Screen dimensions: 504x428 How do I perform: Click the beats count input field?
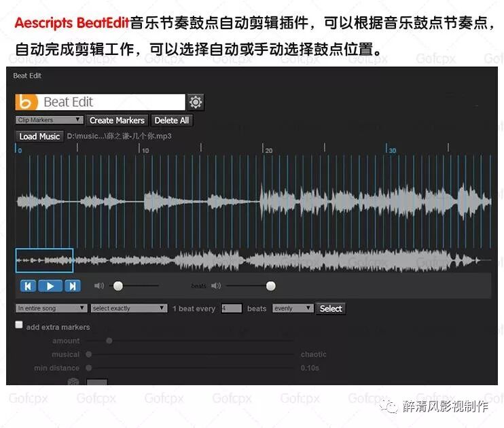tap(232, 308)
